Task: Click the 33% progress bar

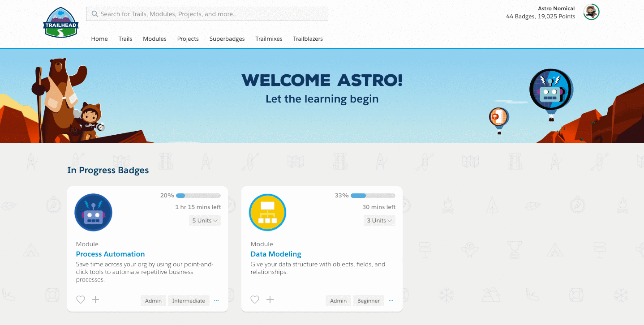Action: pos(373,196)
